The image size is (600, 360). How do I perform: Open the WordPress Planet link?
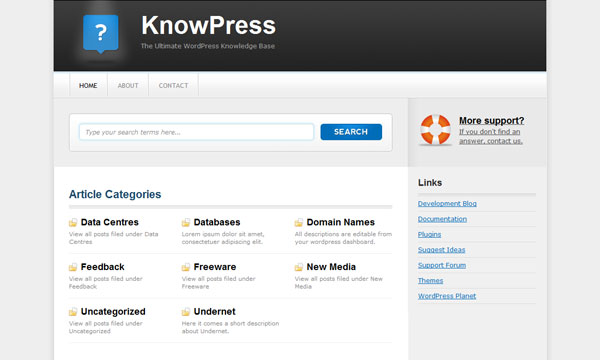click(x=447, y=296)
